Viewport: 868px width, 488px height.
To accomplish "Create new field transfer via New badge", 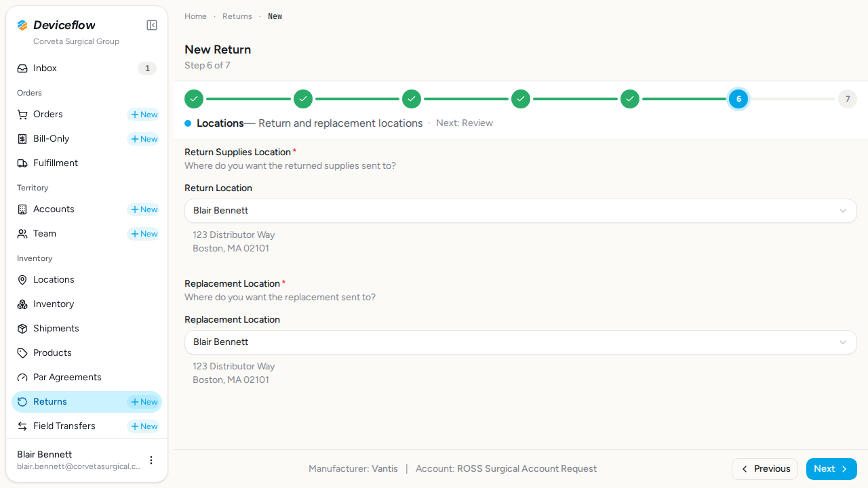I will pyautogui.click(x=144, y=426).
